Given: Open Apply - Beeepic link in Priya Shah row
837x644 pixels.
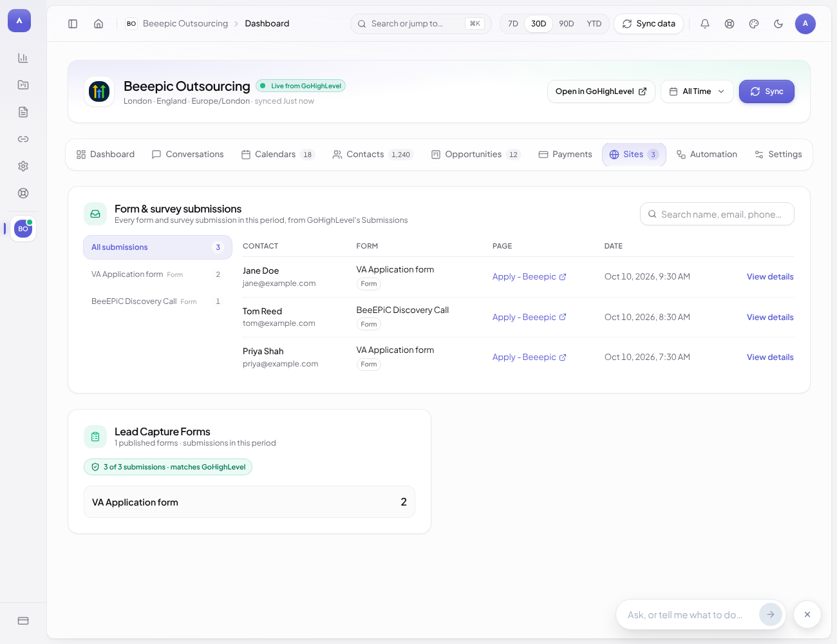Looking at the screenshot, I should pos(529,357).
